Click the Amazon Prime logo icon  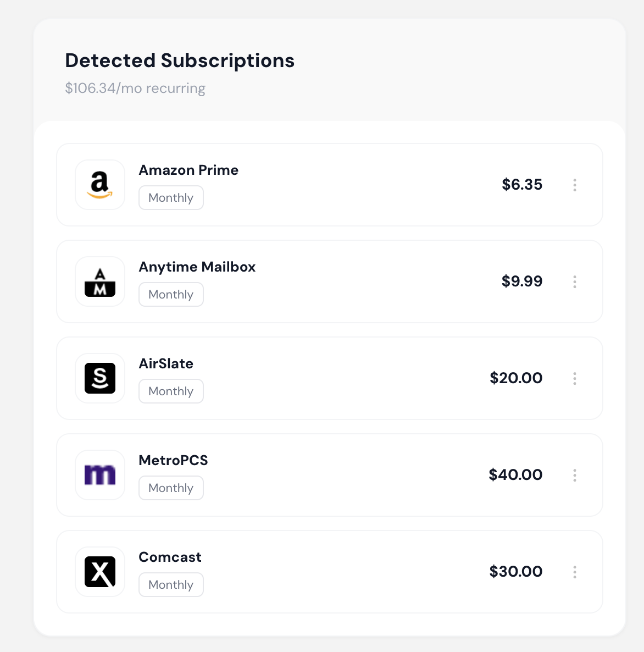(x=100, y=185)
